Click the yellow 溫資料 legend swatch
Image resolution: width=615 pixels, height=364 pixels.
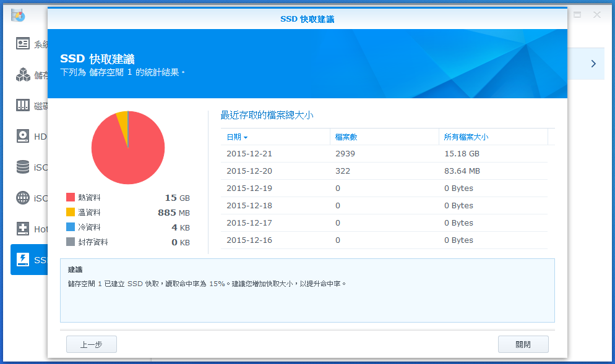[x=71, y=212]
